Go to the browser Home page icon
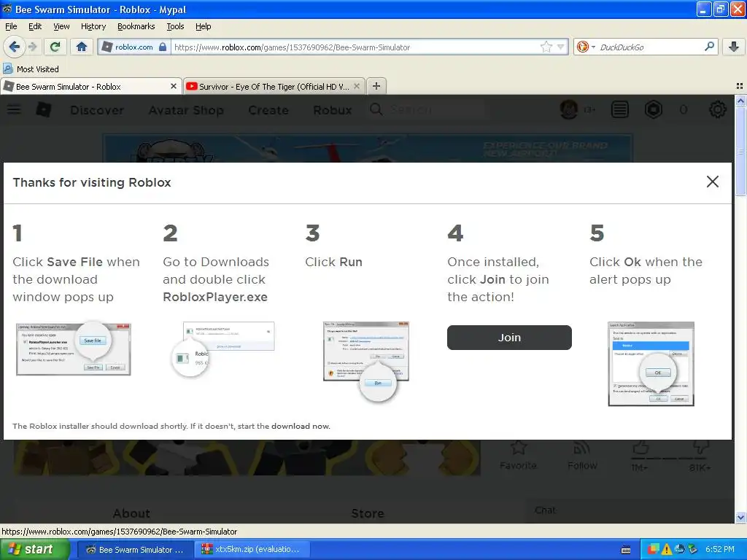This screenshot has height=560, width=747. pos(82,47)
